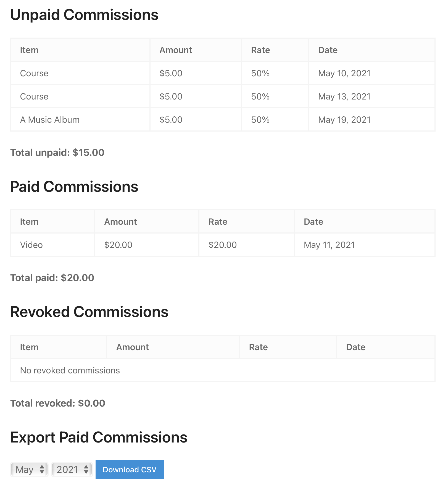Click Date header in Revoked Commissions table
The image size is (448, 487).
(355, 347)
